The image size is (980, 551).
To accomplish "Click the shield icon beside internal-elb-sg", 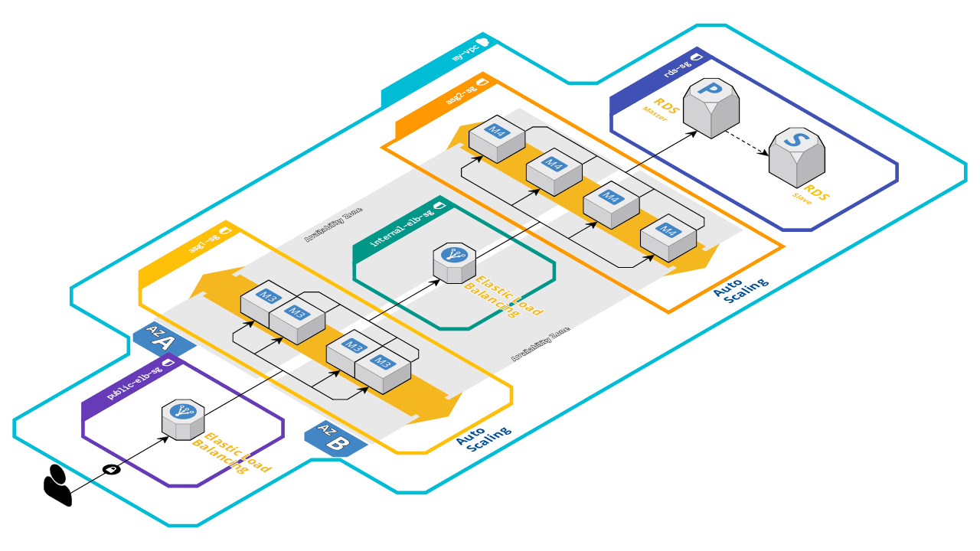I will 439,205.
